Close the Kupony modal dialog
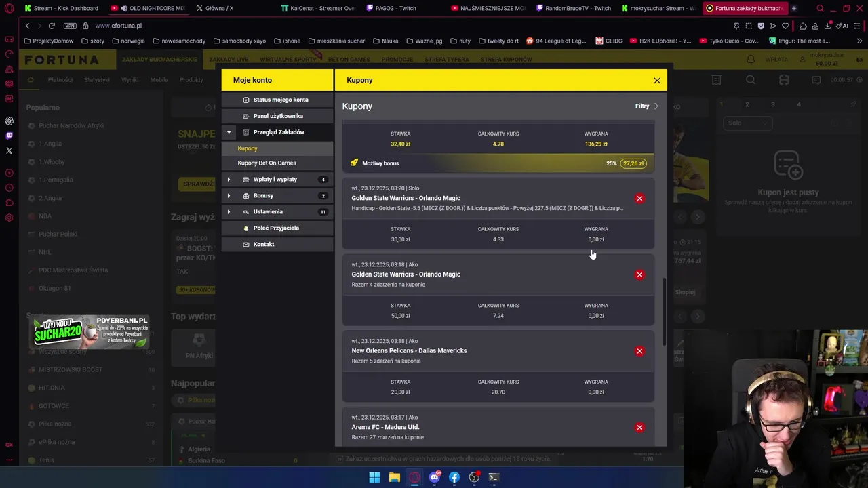 point(657,81)
